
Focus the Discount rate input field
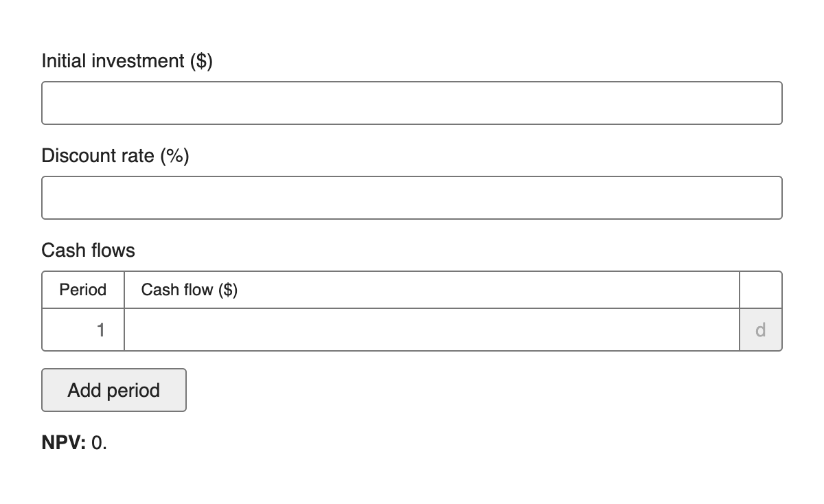coord(412,198)
